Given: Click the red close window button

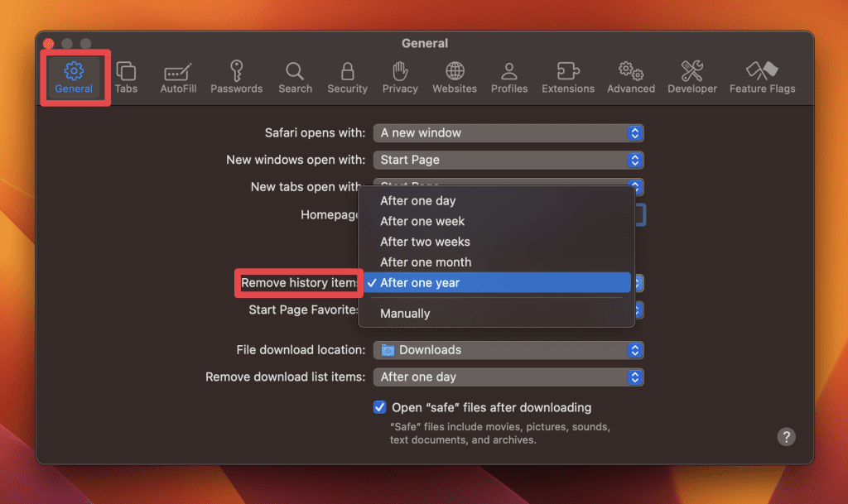Looking at the screenshot, I should tap(49, 43).
